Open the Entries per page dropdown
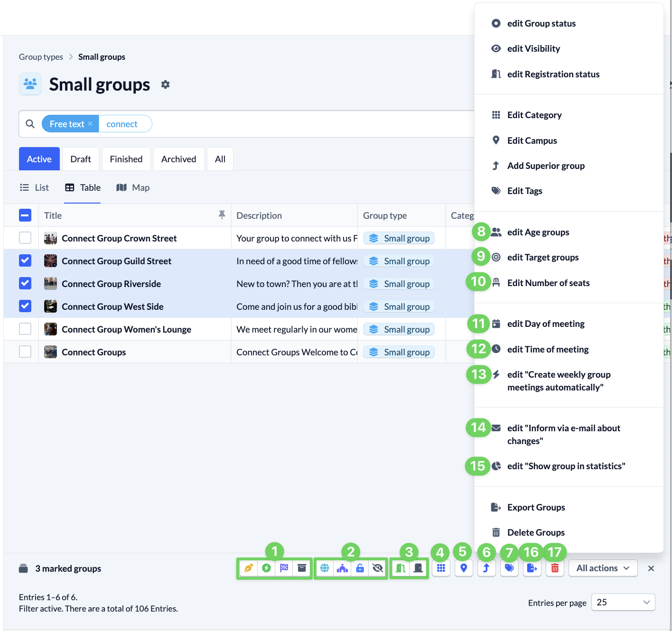Screen dimensions: 672x631 (623, 603)
